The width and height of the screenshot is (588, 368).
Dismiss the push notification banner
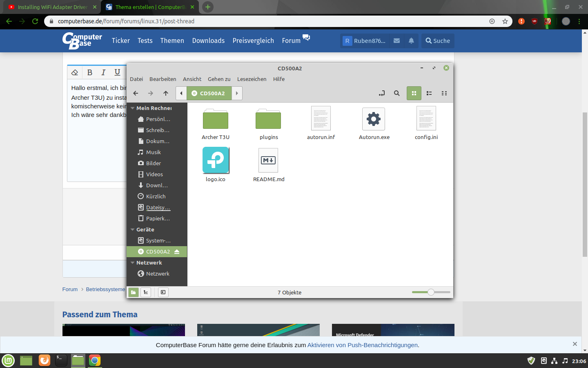575,344
